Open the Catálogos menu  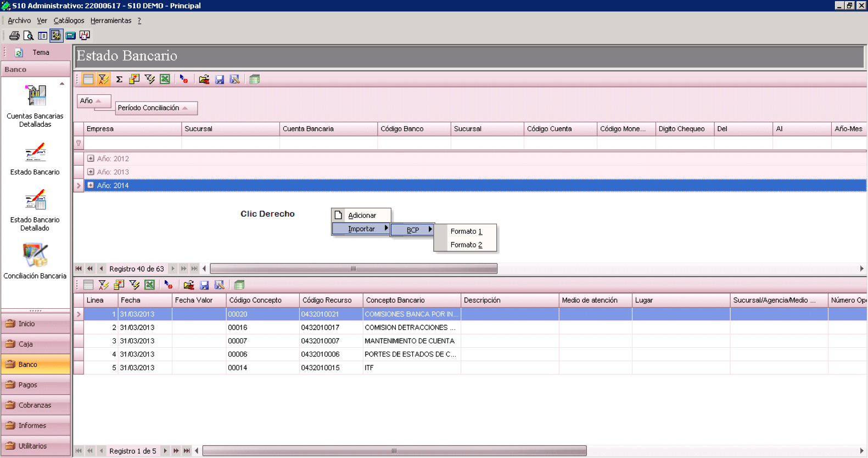click(69, 21)
